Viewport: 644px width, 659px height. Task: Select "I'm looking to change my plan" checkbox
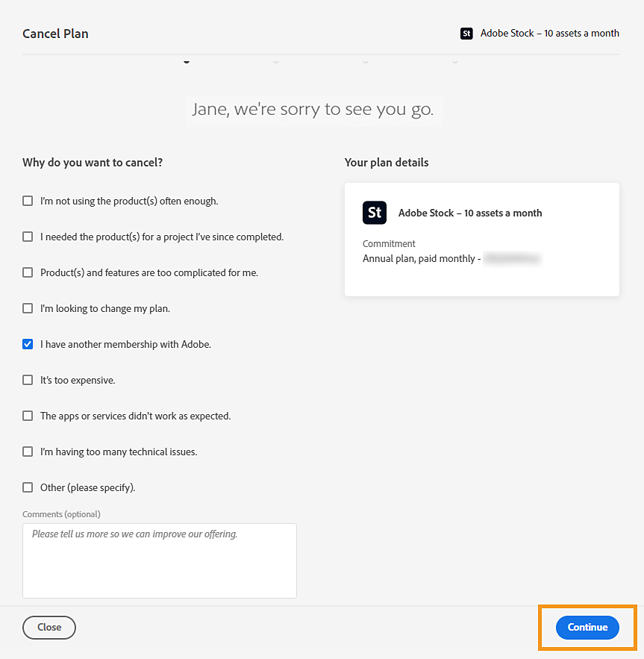(28, 308)
